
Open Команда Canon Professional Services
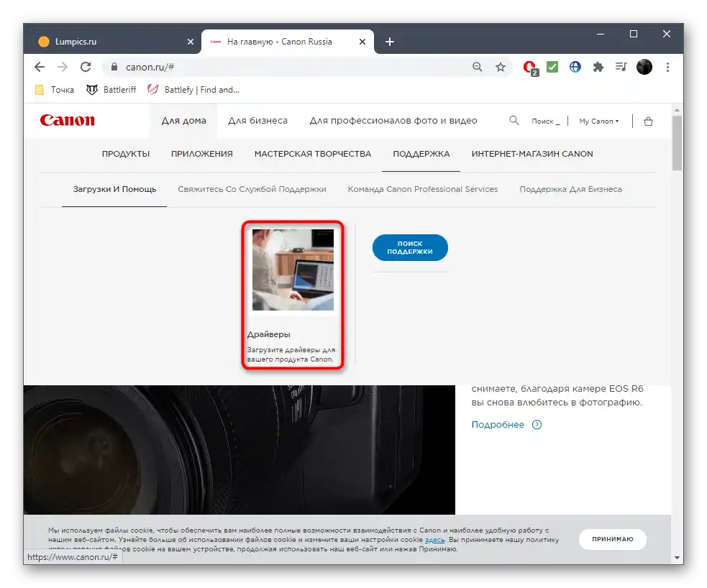423,189
